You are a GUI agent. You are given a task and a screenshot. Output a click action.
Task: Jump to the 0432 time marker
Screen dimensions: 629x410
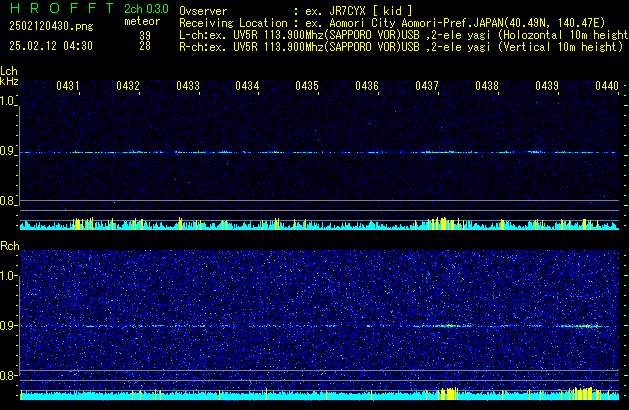128,86
